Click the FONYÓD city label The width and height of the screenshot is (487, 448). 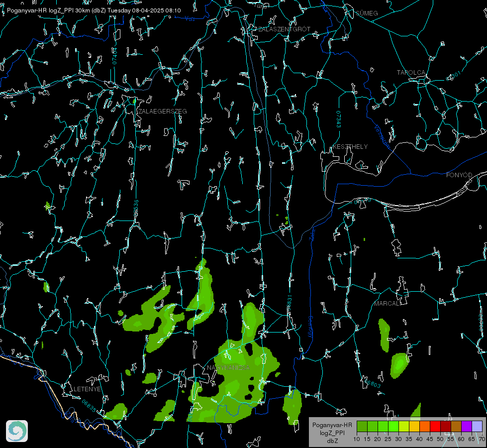(x=459, y=175)
